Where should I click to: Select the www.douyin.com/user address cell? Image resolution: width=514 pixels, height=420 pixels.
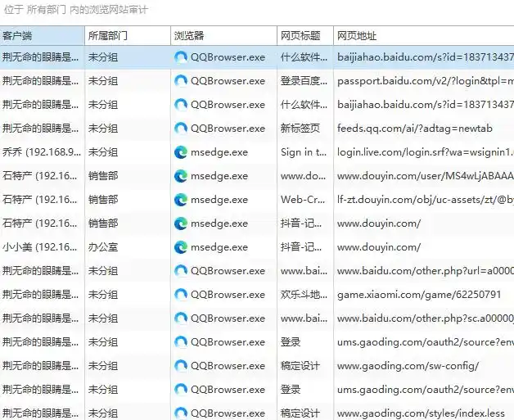tap(425, 176)
